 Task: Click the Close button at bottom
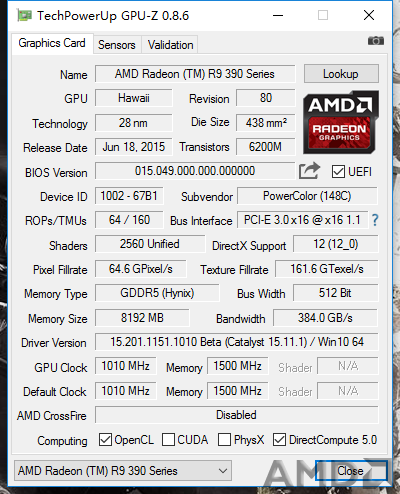pos(351,471)
